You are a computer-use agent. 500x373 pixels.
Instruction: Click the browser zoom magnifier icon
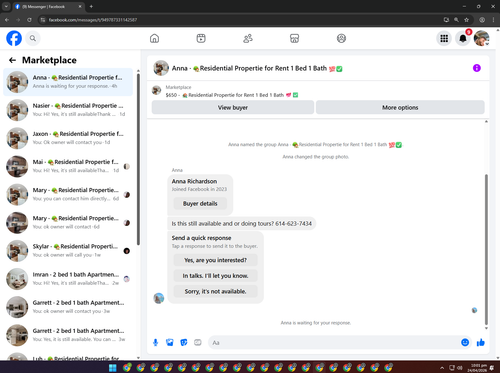coord(456,20)
